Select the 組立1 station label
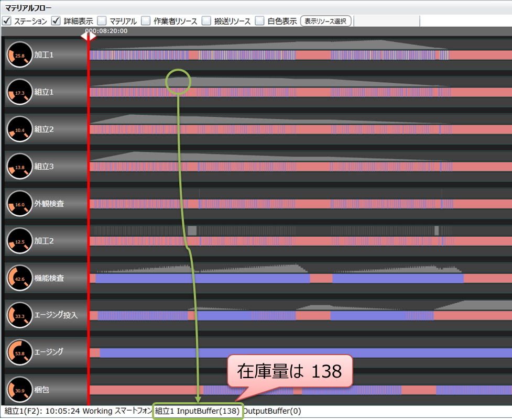The width and height of the screenshot is (512, 420). tap(43, 92)
